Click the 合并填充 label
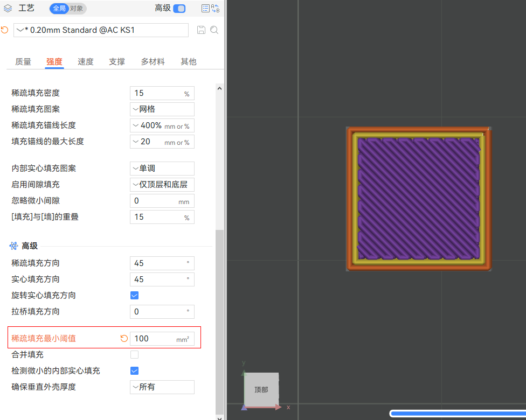526x420 pixels. tap(27, 355)
